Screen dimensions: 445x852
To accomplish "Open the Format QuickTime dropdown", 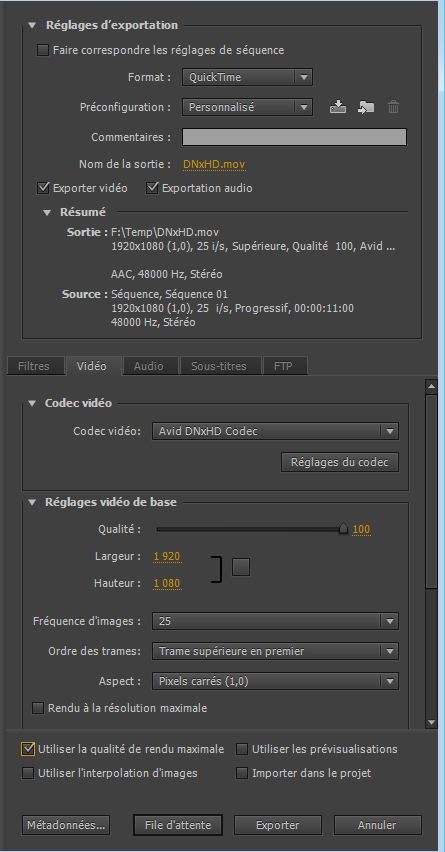I will [247, 77].
